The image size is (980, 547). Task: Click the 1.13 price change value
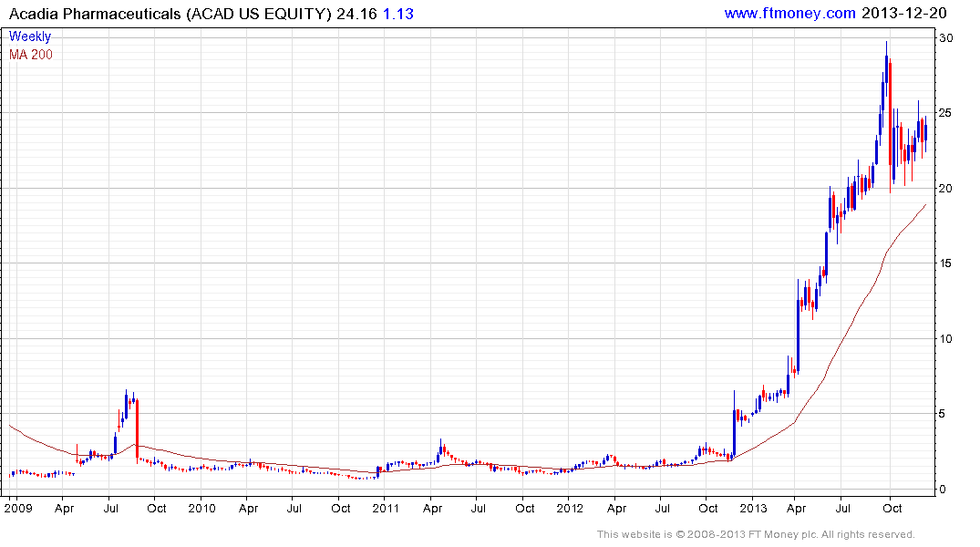[398, 14]
